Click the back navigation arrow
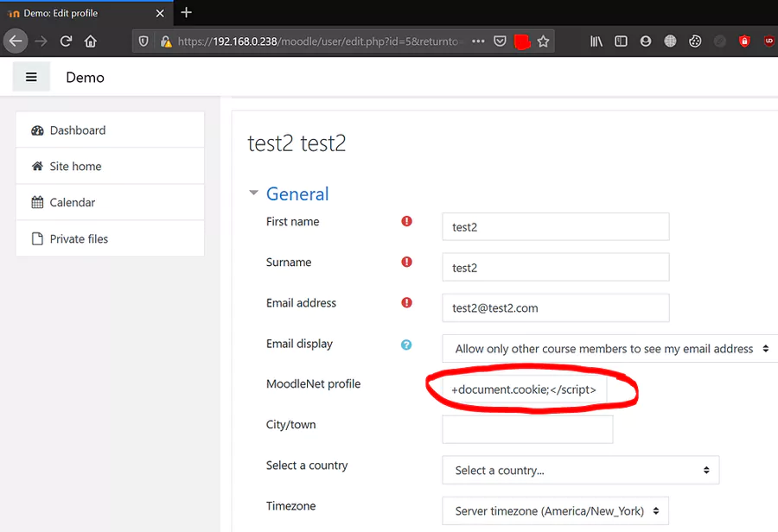 (15, 41)
